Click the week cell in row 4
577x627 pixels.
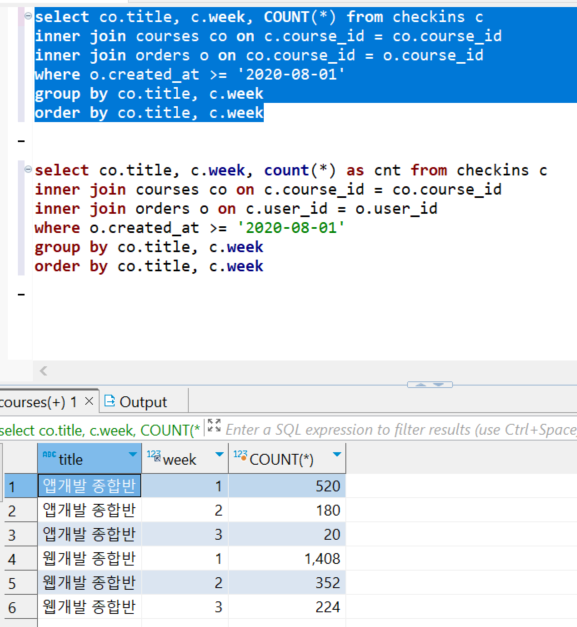185,559
